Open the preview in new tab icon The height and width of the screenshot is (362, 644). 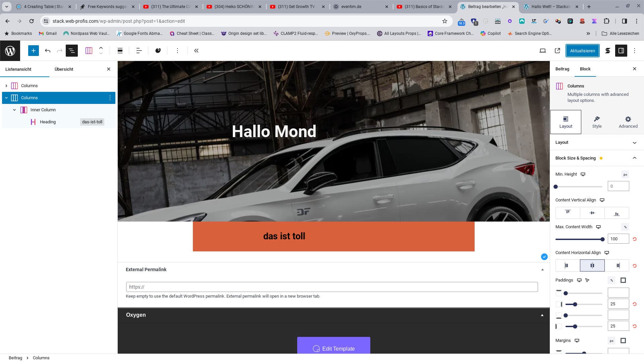tap(557, 51)
